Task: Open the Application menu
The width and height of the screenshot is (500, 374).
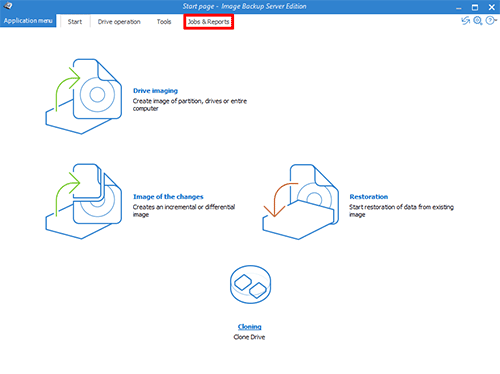Action: [x=28, y=21]
